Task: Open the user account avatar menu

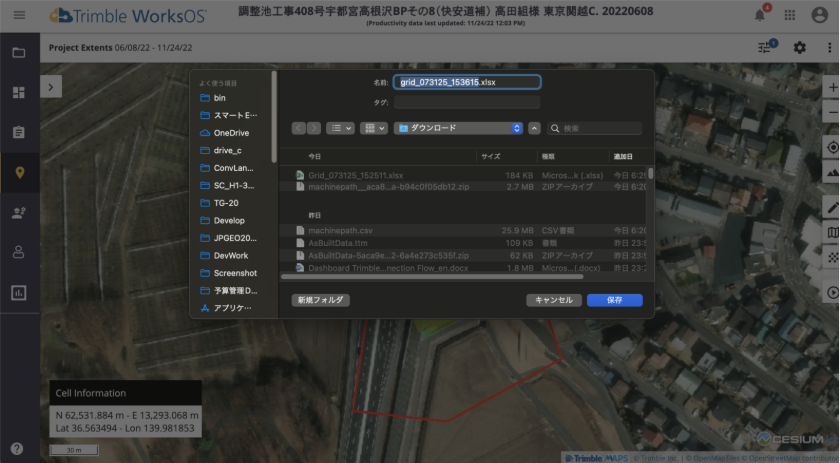Action: [x=819, y=15]
